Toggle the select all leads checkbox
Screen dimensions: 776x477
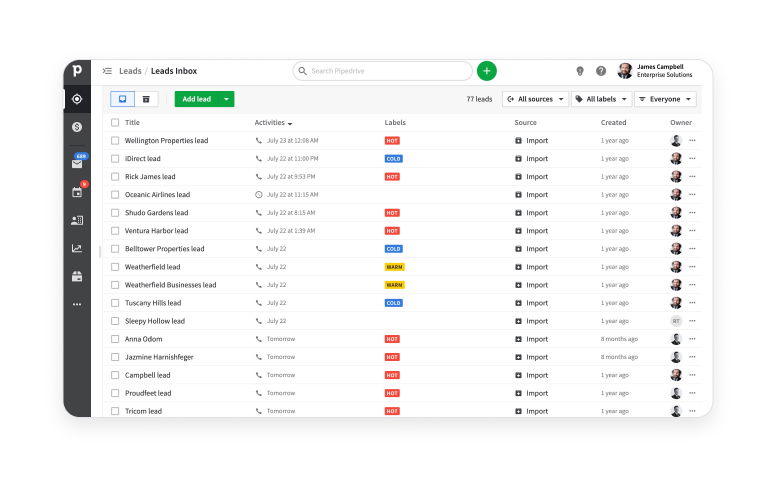pos(115,122)
